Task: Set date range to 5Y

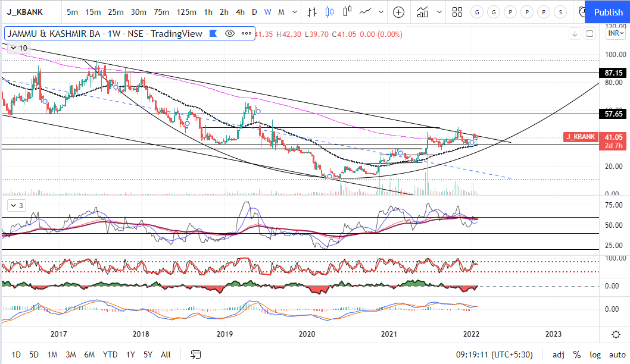Action: (x=148, y=354)
